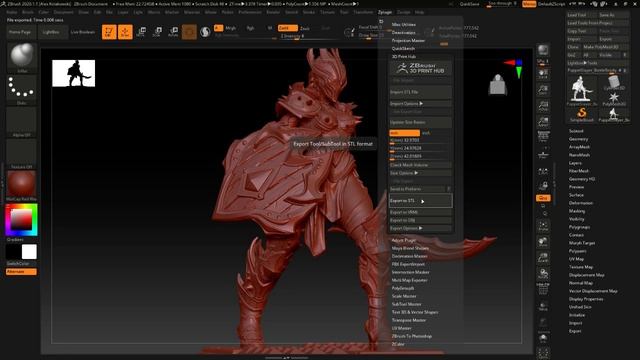Expand Export Options

(x=420, y=228)
